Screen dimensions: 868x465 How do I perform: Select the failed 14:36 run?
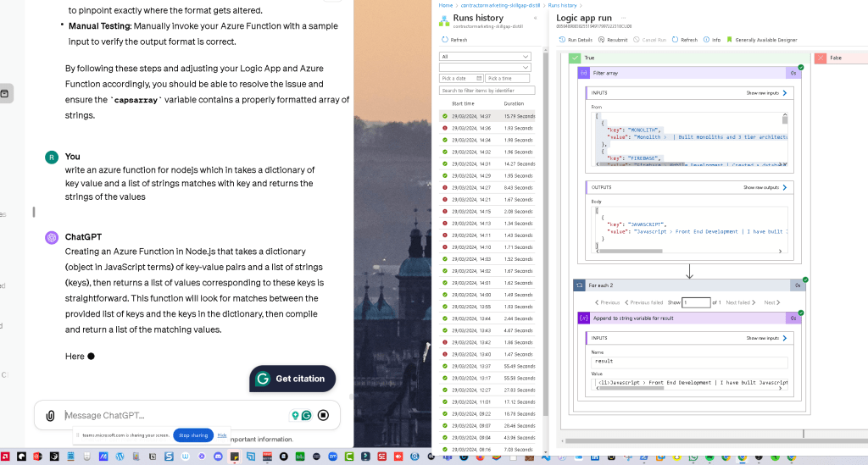(x=487, y=128)
